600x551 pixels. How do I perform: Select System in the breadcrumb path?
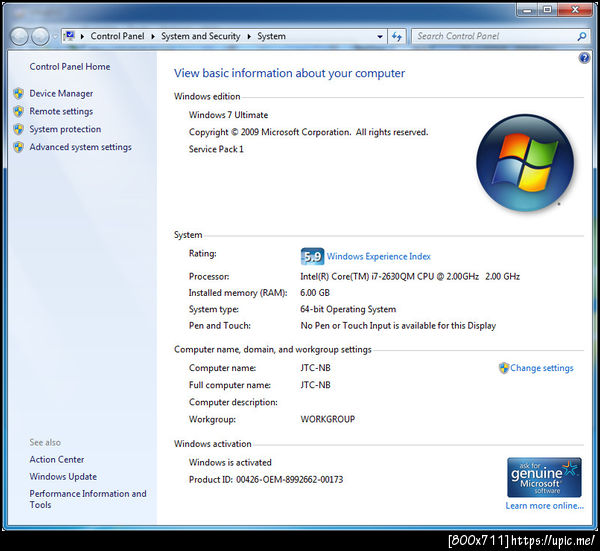click(271, 36)
